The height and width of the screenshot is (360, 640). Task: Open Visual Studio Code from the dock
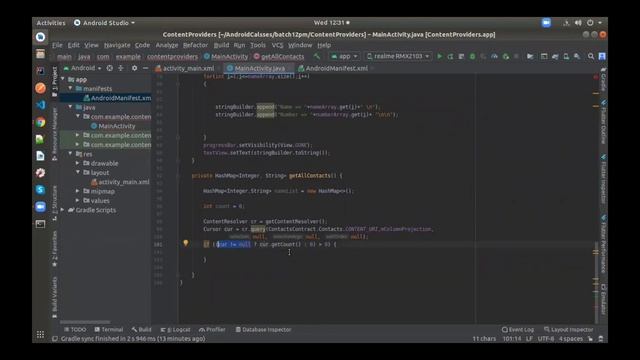[x=40, y=105]
